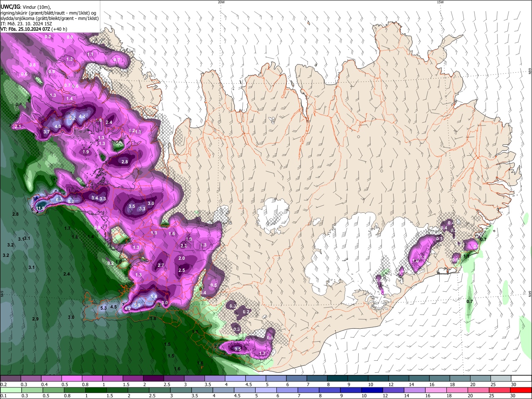Click the 'UWC/IG: Vindur (10m)' title text
Viewport: 532px width, 399px height.
pos(27,7)
